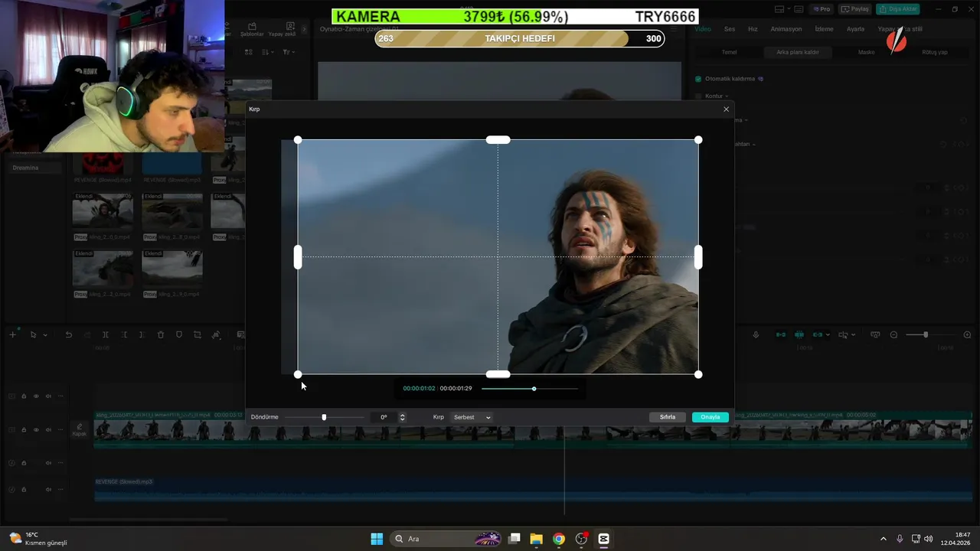Mute the main video track speaker icon
980x551 pixels.
[48, 430]
